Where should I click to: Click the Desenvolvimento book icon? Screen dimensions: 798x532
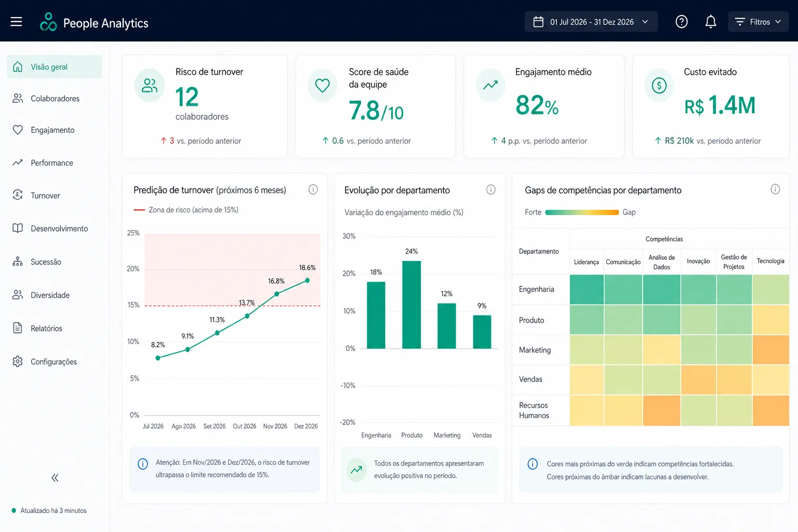pyautogui.click(x=18, y=228)
